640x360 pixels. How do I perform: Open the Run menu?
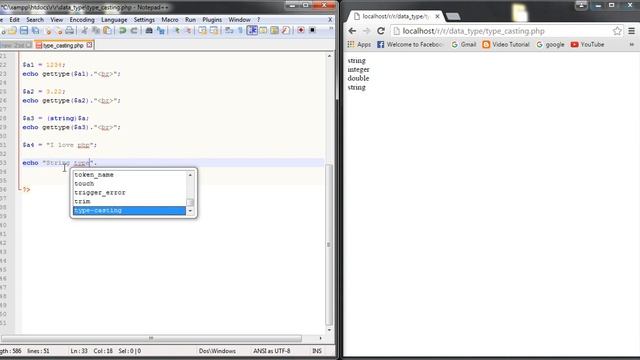190,20
